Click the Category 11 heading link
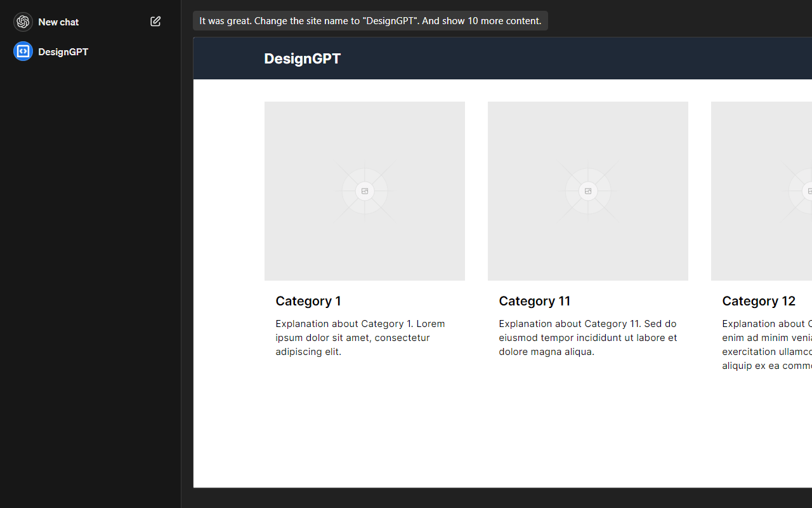 534,301
